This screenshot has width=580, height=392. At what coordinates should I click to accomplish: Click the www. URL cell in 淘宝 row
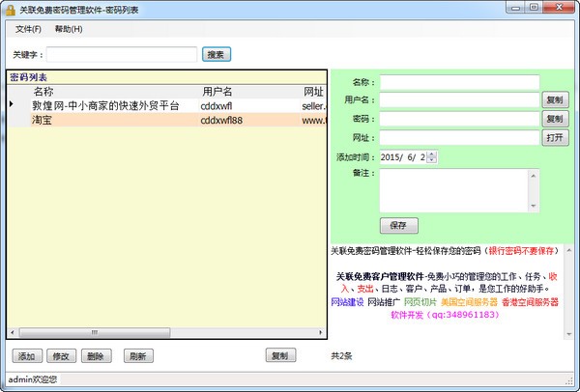pyautogui.click(x=313, y=120)
